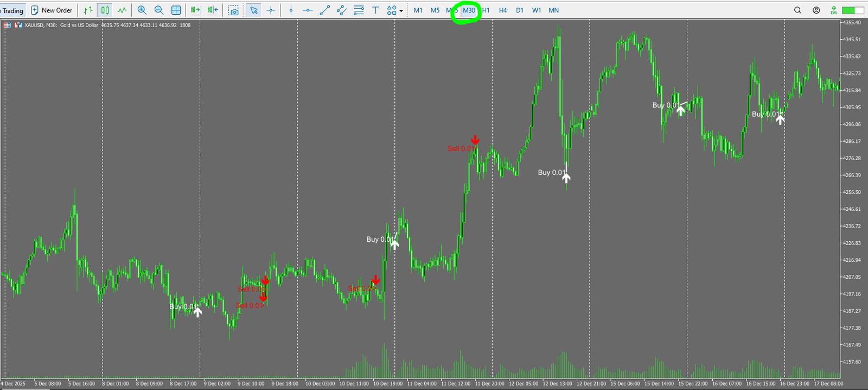Click price label 4266.39 on scale
This screenshot has height=390, width=868.
(851, 175)
